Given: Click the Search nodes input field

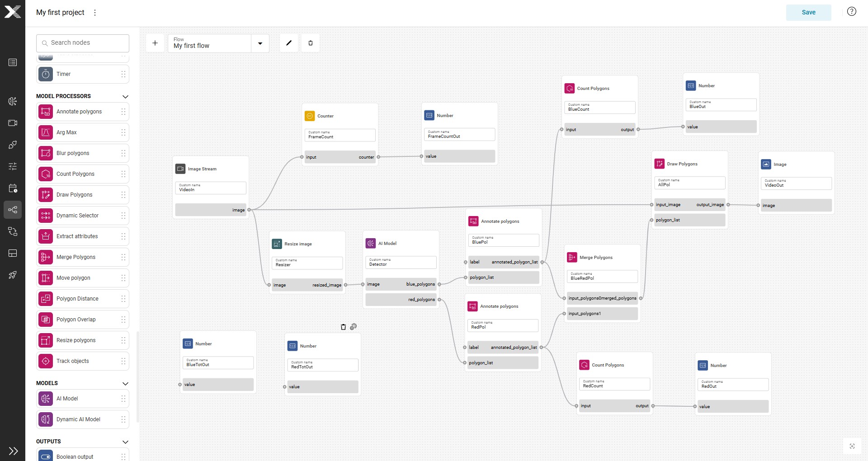Looking at the screenshot, I should pyautogui.click(x=83, y=43).
